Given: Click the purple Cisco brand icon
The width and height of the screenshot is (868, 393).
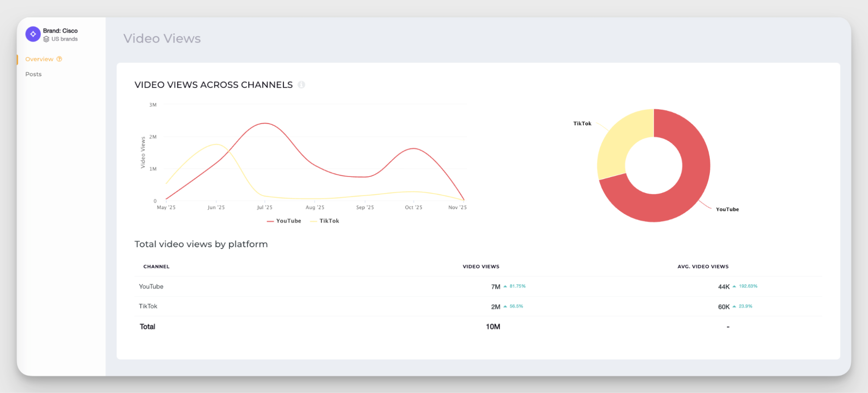Looking at the screenshot, I should click(x=33, y=34).
